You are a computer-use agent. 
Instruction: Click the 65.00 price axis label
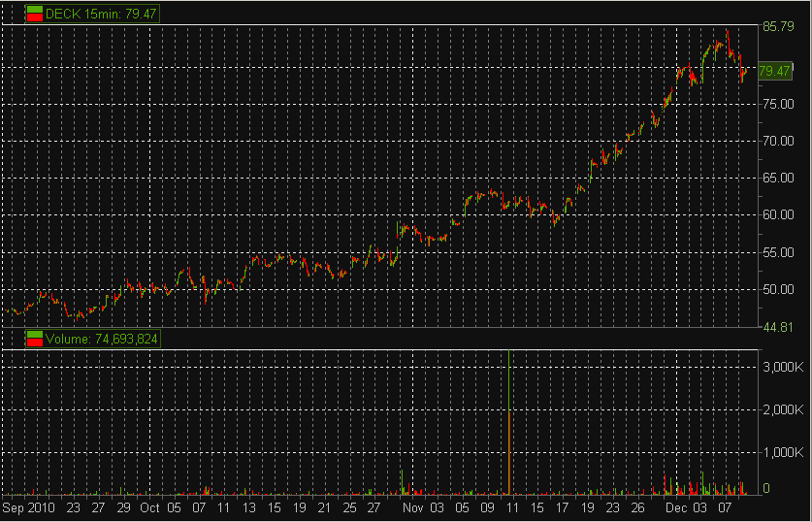pyautogui.click(x=778, y=178)
